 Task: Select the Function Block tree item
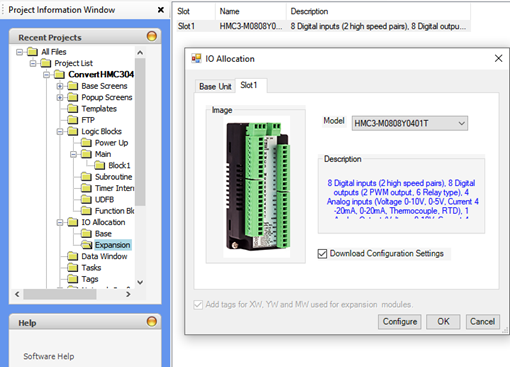114,211
